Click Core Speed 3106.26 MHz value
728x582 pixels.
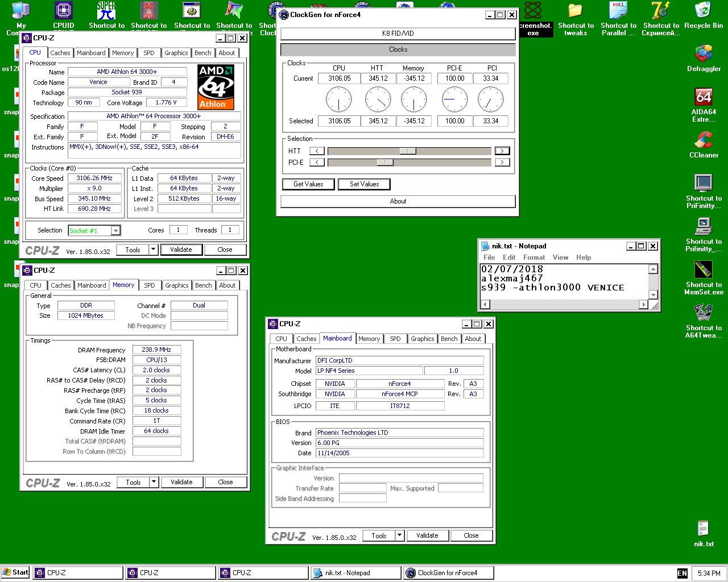click(94, 178)
